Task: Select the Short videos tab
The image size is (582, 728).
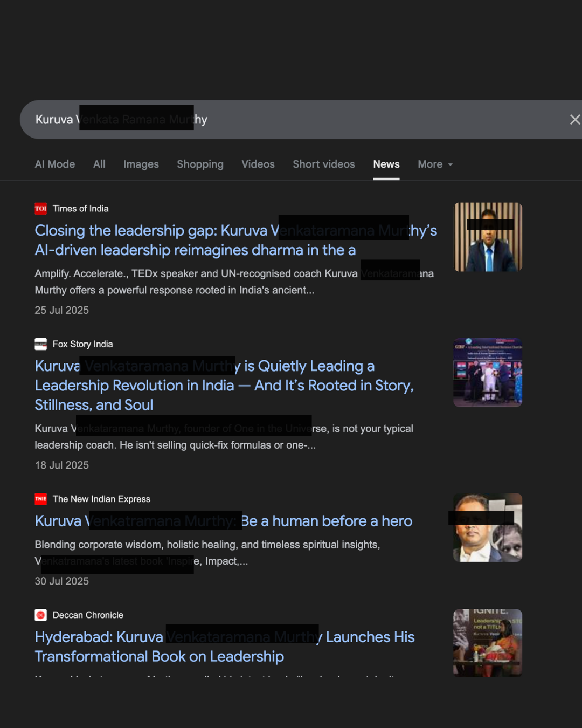Action: coord(323,164)
